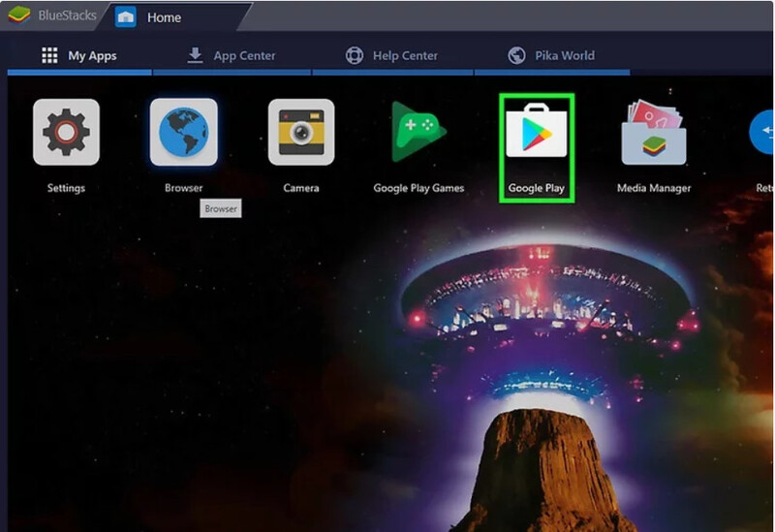Click the Media Manager label
This screenshot has width=775, height=532.
pyautogui.click(x=654, y=188)
